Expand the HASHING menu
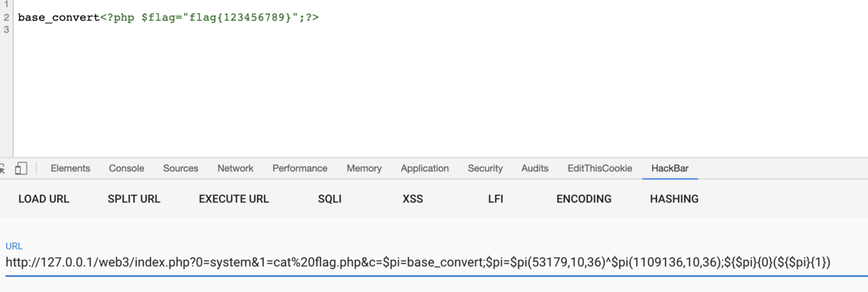 (x=674, y=199)
